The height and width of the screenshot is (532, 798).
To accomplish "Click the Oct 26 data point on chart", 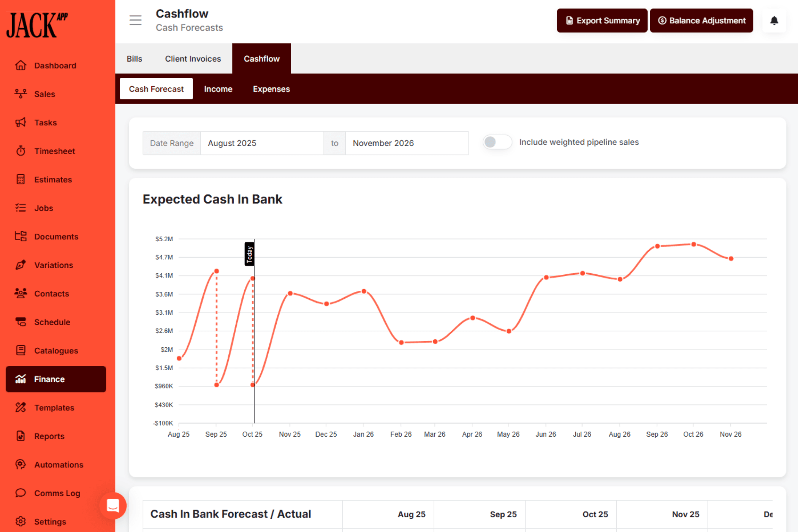I will click(x=693, y=244).
